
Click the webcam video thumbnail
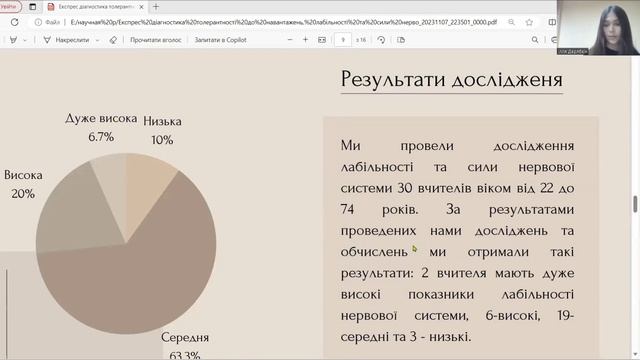[598, 27]
